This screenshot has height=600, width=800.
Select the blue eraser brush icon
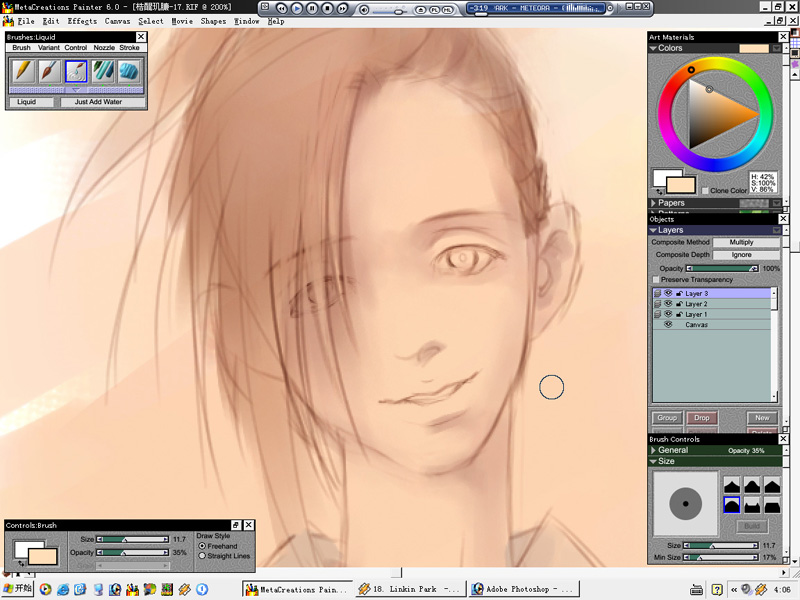pos(129,71)
